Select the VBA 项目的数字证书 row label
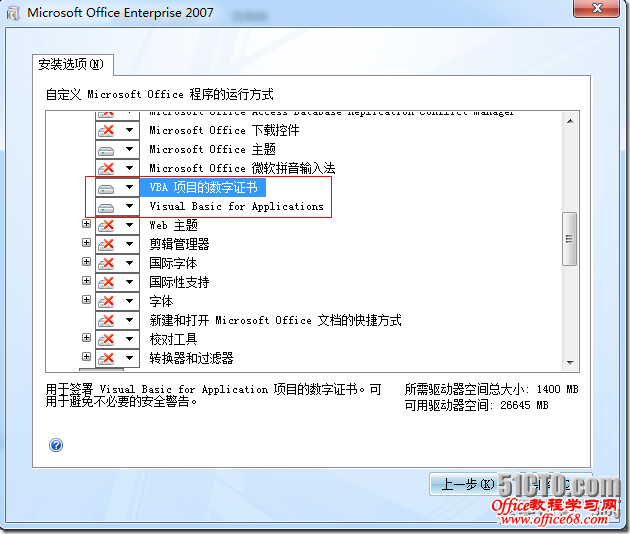This screenshot has width=630, height=534. click(x=203, y=187)
